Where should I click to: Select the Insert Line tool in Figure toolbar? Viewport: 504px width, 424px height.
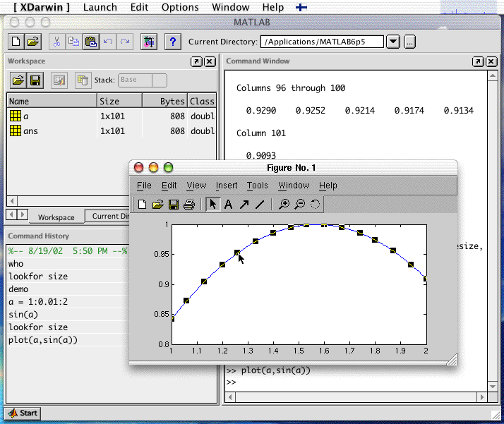point(259,205)
